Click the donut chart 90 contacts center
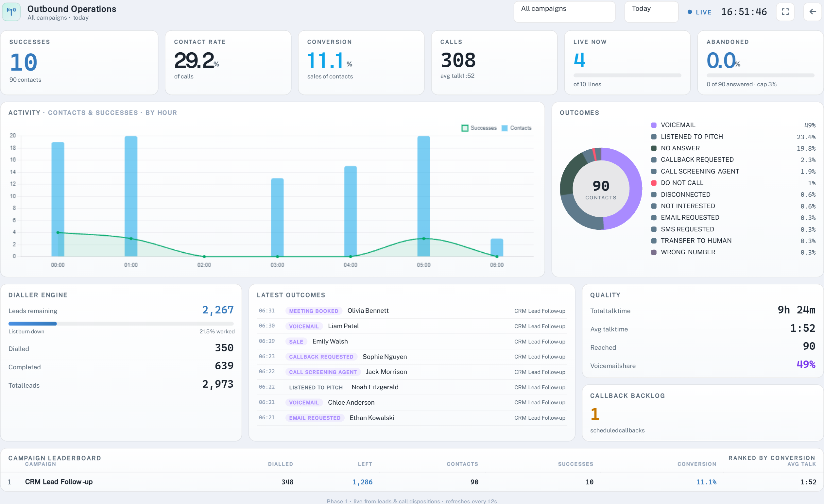The width and height of the screenshot is (824, 504). tap(601, 189)
